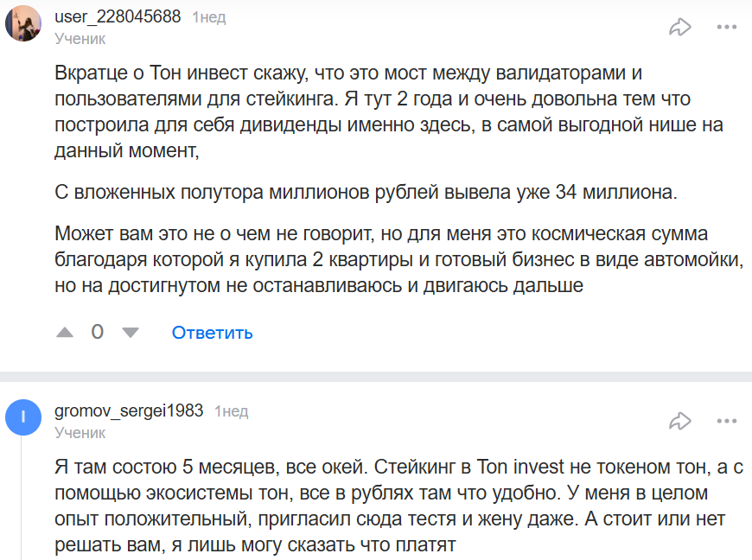Viewport: 752px width, 560px height.
Task: Open gromov_sergei1983 profile via username
Action: (129, 410)
